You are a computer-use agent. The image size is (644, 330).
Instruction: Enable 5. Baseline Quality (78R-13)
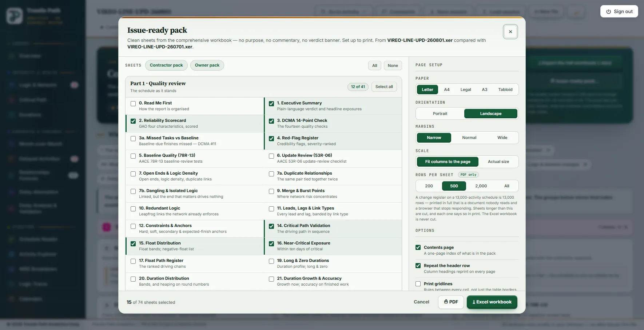pyautogui.click(x=133, y=156)
